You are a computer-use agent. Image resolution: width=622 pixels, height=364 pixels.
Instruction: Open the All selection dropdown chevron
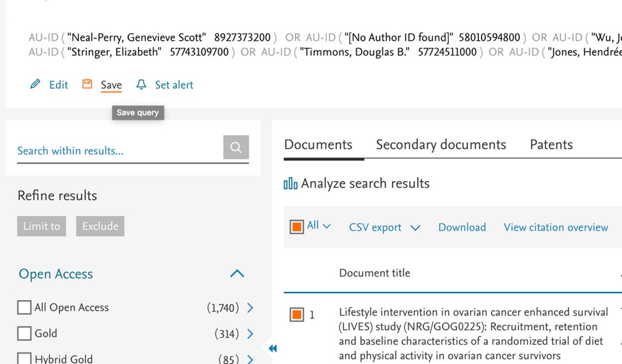pos(326,226)
